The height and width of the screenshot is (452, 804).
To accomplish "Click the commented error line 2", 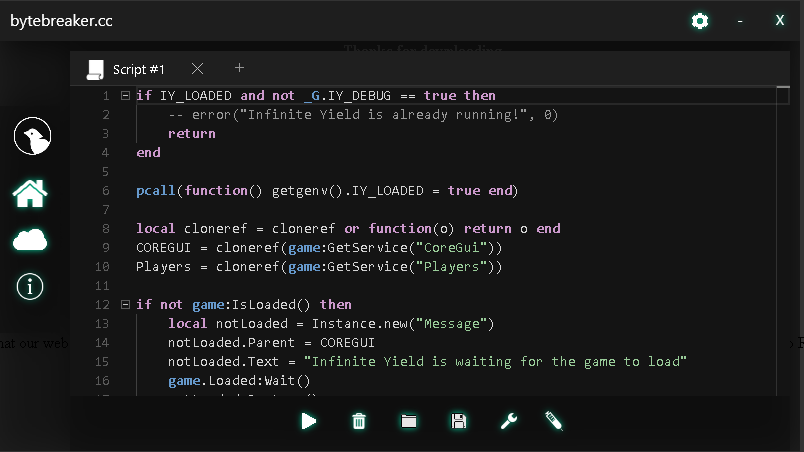I will pyautogui.click(x=363, y=114).
